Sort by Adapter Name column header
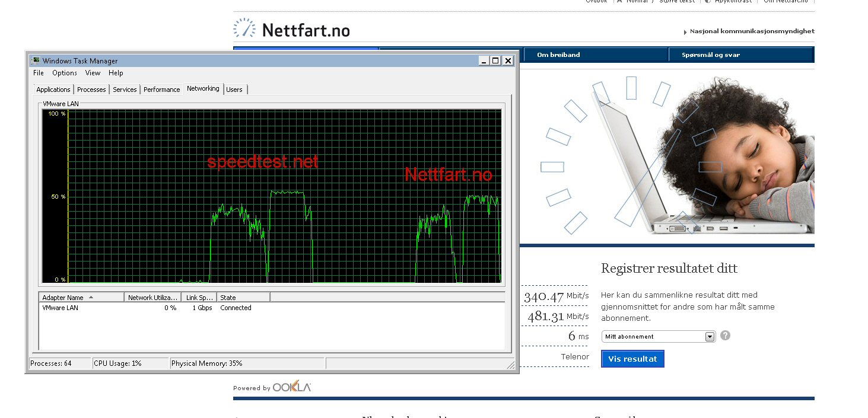 click(81, 298)
